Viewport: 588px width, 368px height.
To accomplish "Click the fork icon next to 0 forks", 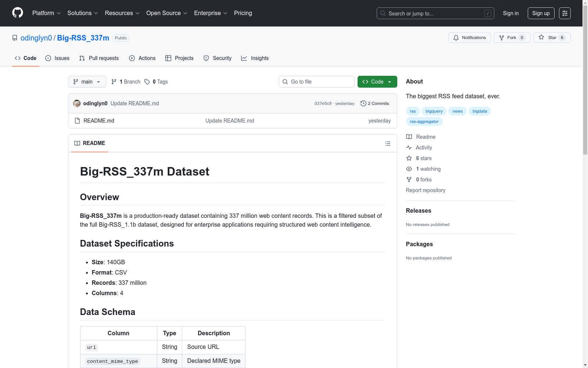I will (x=409, y=180).
